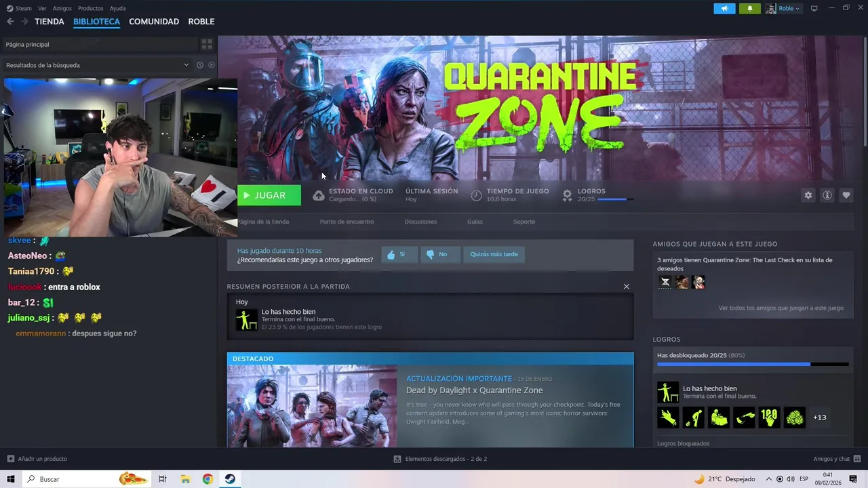Open third friend avatar in wishlist panel
Image resolution: width=868 pixels, height=488 pixels.
pyautogui.click(x=698, y=282)
